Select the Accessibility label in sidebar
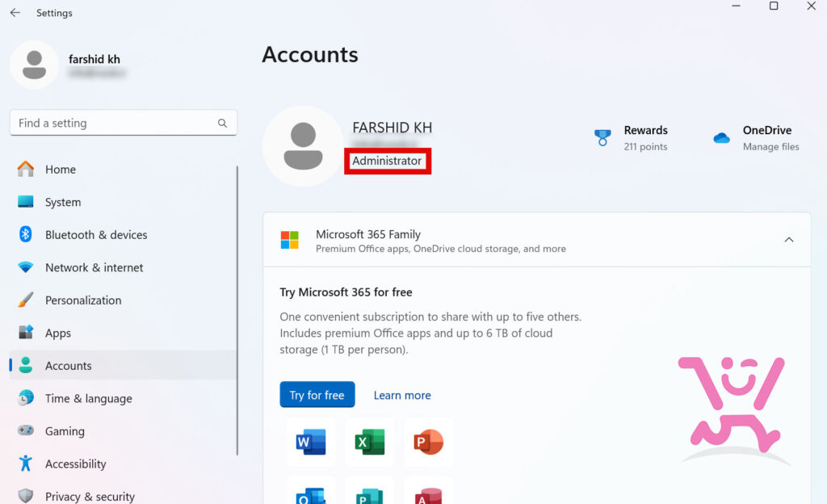 (75, 464)
